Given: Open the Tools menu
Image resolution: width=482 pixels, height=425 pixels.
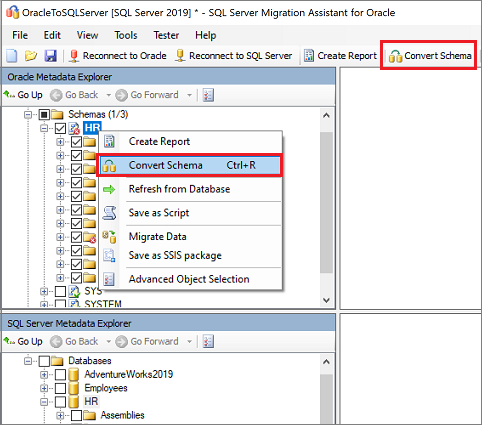Looking at the screenshot, I should [126, 35].
